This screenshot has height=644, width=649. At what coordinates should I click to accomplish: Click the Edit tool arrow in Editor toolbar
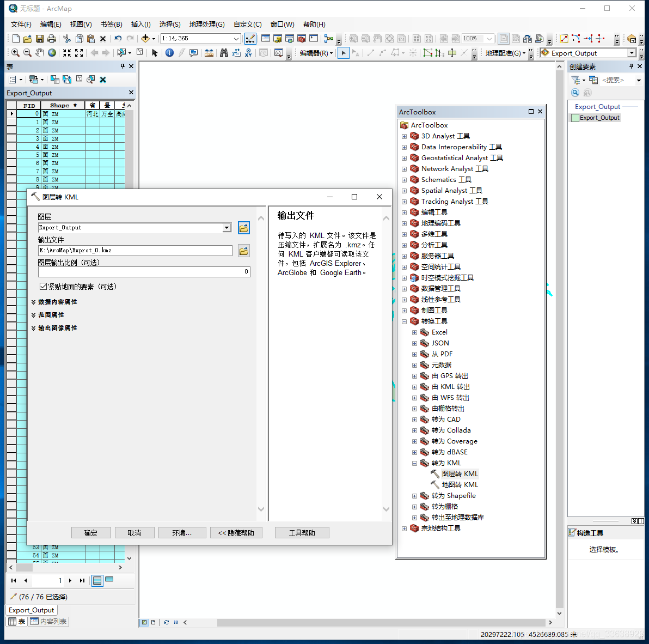[x=344, y=53]
